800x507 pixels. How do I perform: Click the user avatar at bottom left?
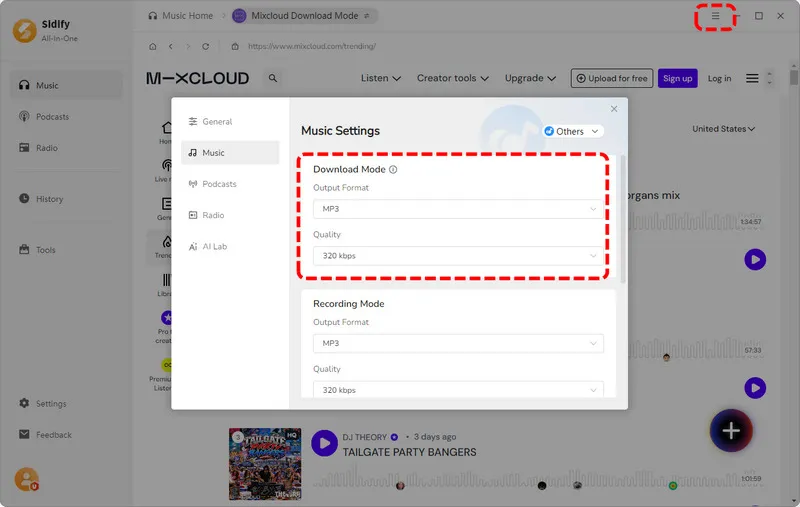pos(26,479)
